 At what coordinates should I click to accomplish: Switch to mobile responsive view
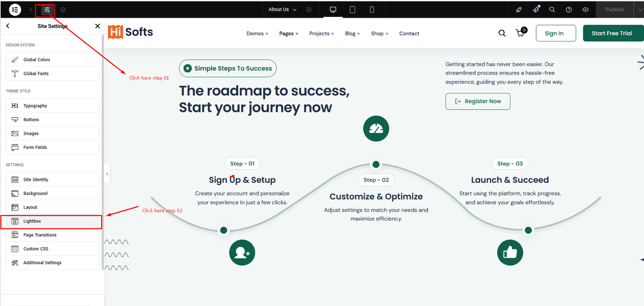pyautogui.click(x=372, y=10)
